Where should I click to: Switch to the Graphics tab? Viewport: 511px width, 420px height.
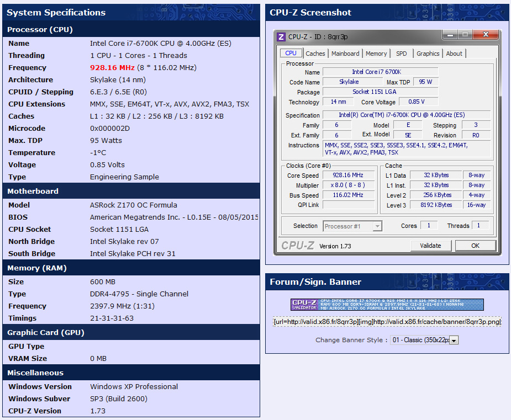(428, 54)
